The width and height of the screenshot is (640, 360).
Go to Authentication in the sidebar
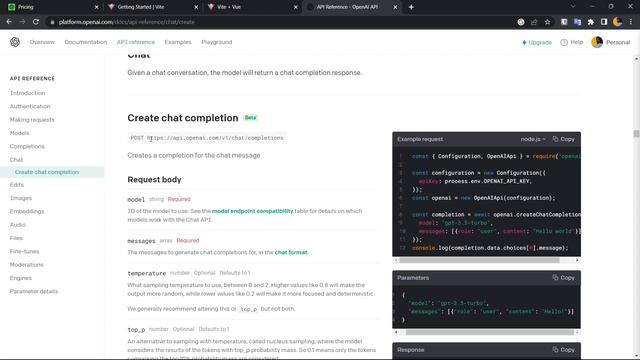(30, 107)
